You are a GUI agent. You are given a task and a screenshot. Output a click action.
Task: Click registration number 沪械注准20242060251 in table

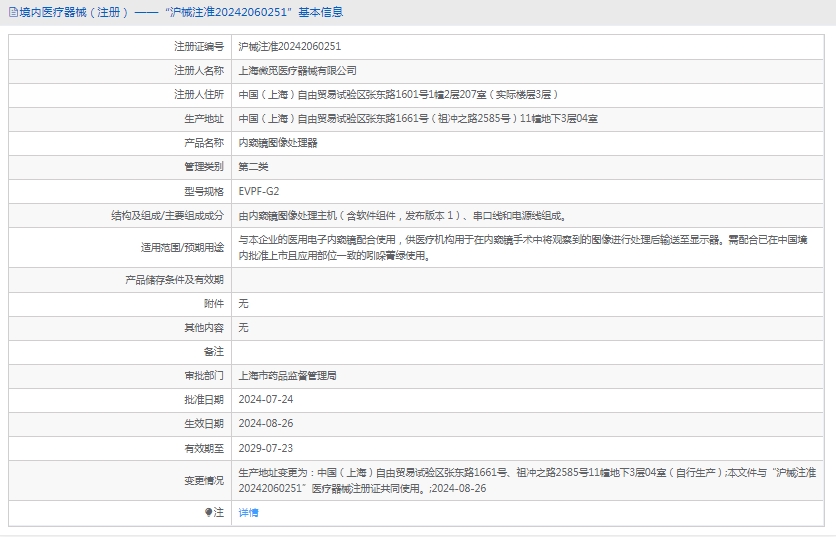coord(289,46)
